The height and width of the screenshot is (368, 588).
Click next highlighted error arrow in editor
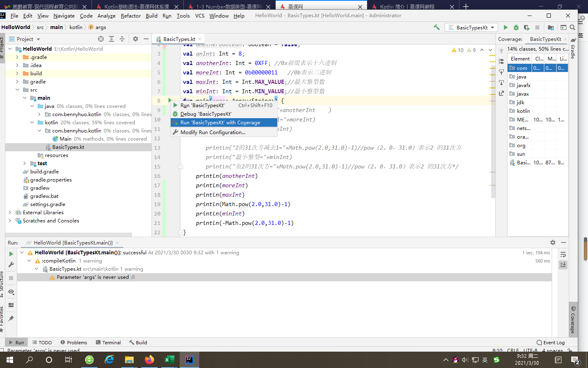tap(490, 50)
